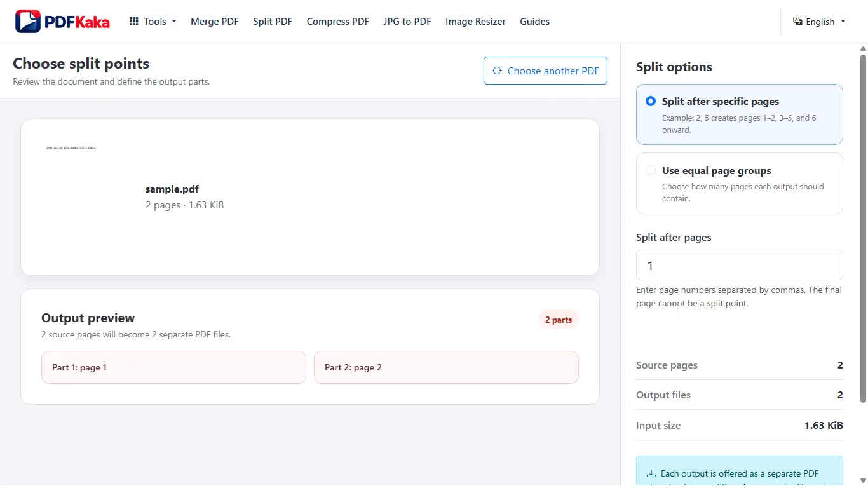Click the Output files row
Viewport: 868px width, 488px height.
click(739, 395)
